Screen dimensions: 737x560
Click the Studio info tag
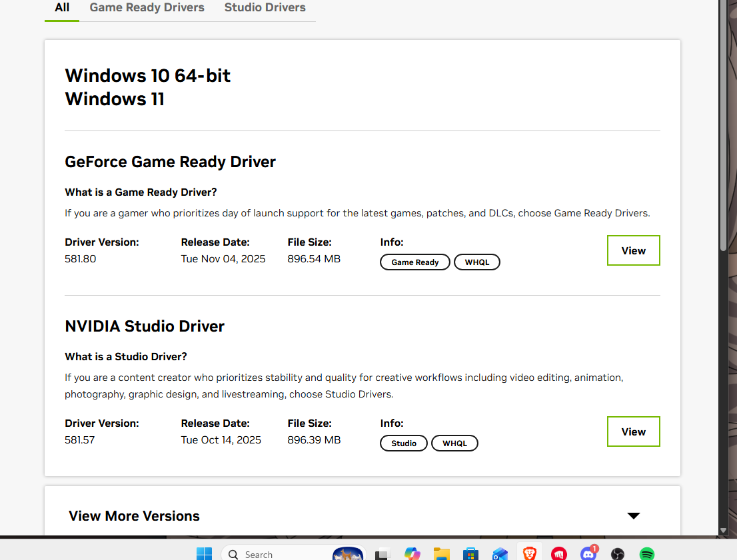(x=403, y=443)
